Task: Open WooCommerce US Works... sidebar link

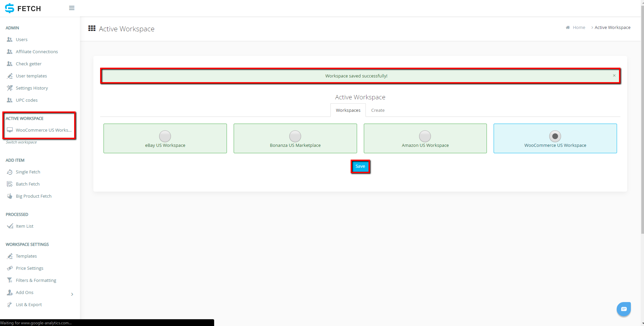Action: click(x=43, y=130)
